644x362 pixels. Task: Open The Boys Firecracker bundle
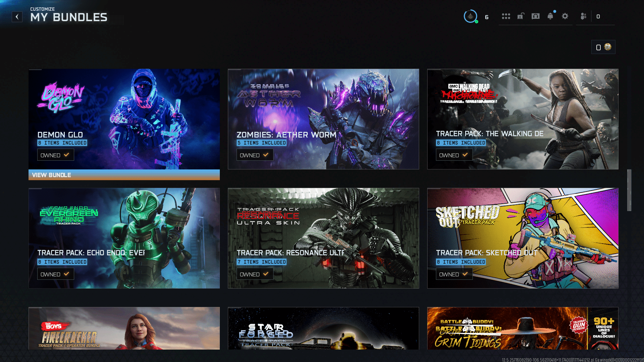click(124, 328)
